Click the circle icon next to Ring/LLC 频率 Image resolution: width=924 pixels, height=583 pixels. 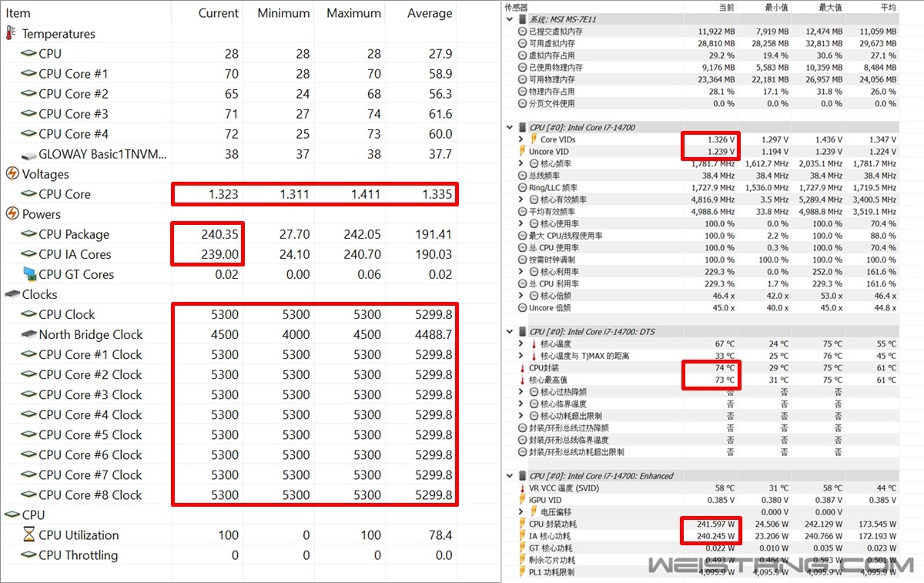(522, 188)
